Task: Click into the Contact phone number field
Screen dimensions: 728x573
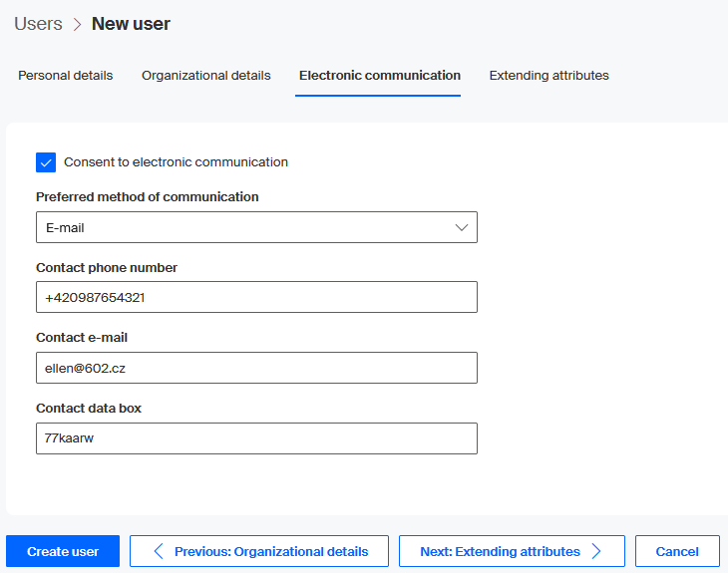Action: 256,297
